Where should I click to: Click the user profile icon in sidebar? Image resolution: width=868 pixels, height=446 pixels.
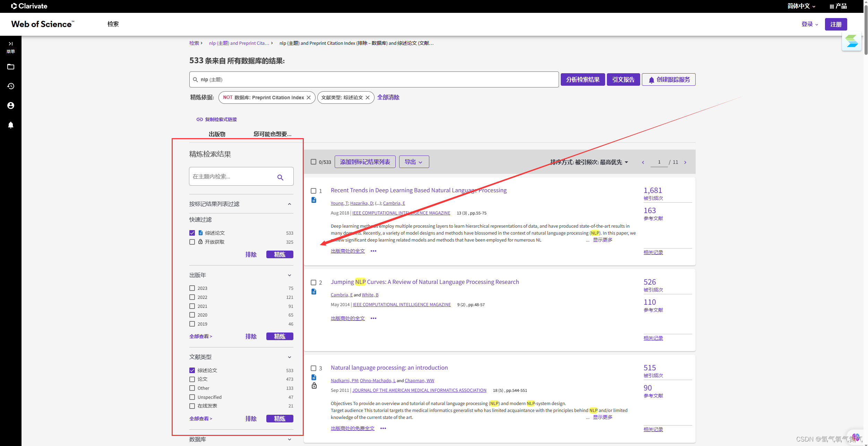point(11,106)
